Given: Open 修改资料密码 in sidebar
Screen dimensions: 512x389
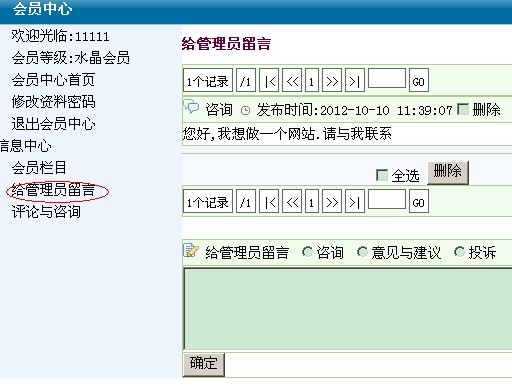Looking at the screenshot, I should [x=53, y=102].
